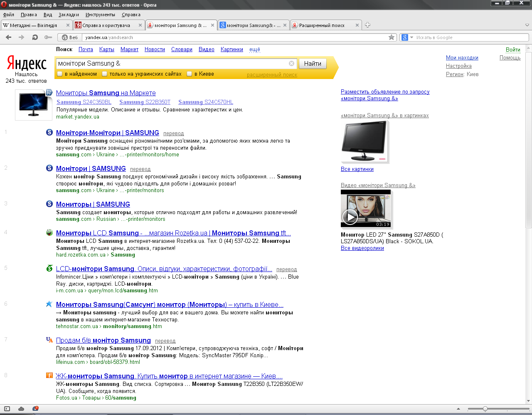The image size is (532, 415).
Task: Open the Инструменты menu
Action: [100, 15]
